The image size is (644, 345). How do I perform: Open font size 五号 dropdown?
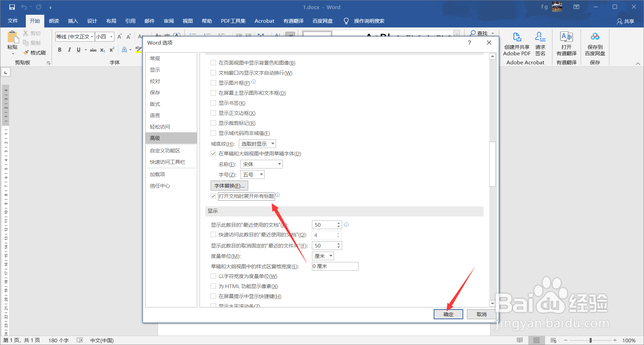[x=253, y=175]
